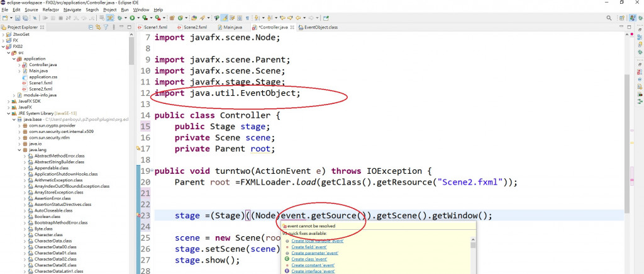Maximize the editor area

(x=629, y=27)
